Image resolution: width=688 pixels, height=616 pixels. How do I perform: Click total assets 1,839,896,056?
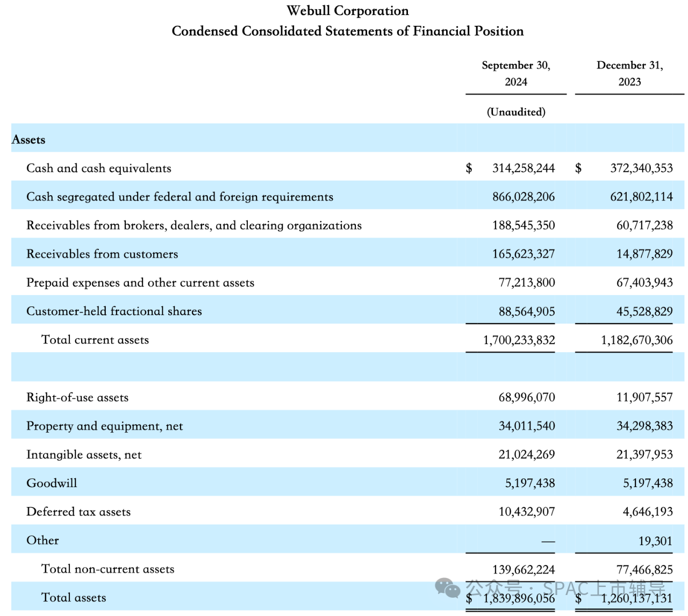click(519, 598)
